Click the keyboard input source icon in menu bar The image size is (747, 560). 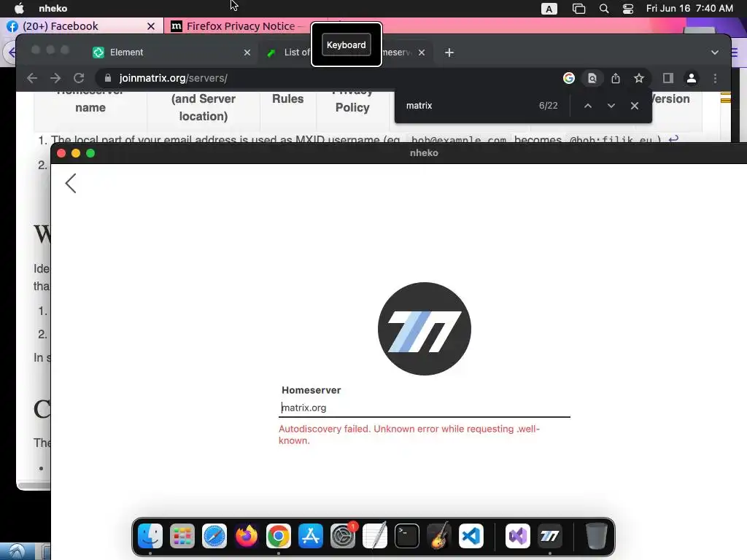point(549,9)
